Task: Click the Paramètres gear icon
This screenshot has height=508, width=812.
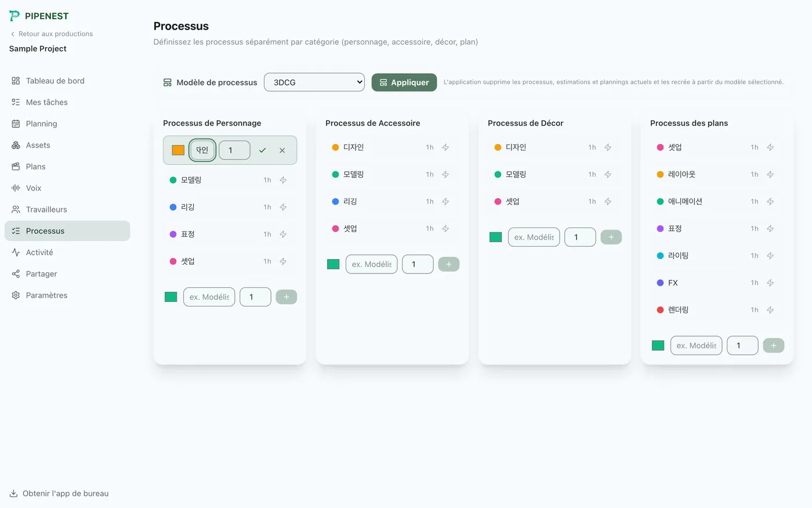Action: click(16, 296)
